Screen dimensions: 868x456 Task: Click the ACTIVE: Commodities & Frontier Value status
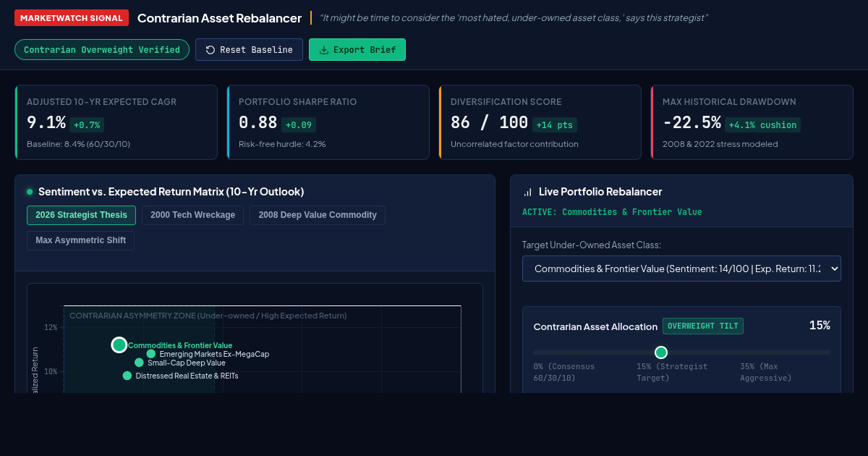(x=612, y=212)
